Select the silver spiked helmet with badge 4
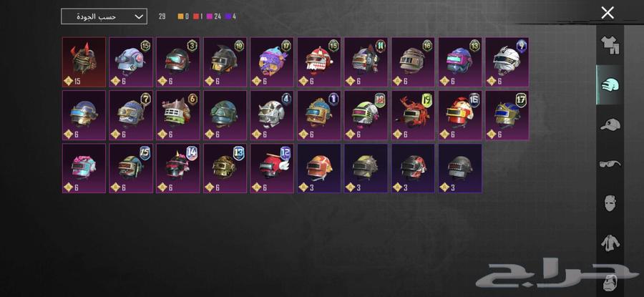The height and width of the screenshot is (297, 644). click(x=272, y=115)
